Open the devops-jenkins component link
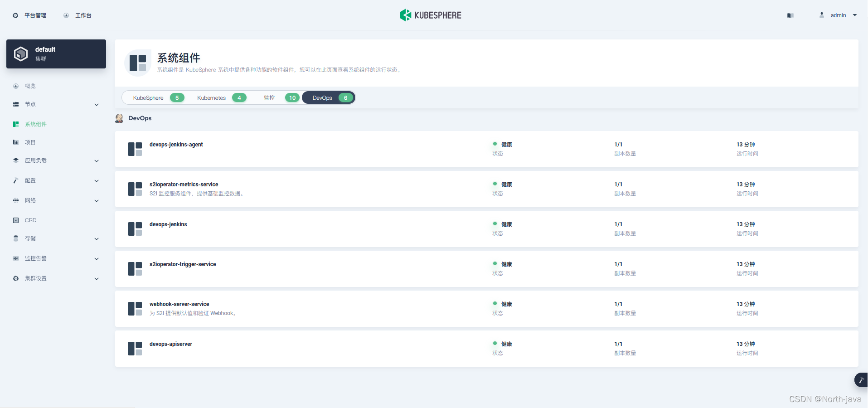Viewport: 868px width, 408px height. pos(168,224)
